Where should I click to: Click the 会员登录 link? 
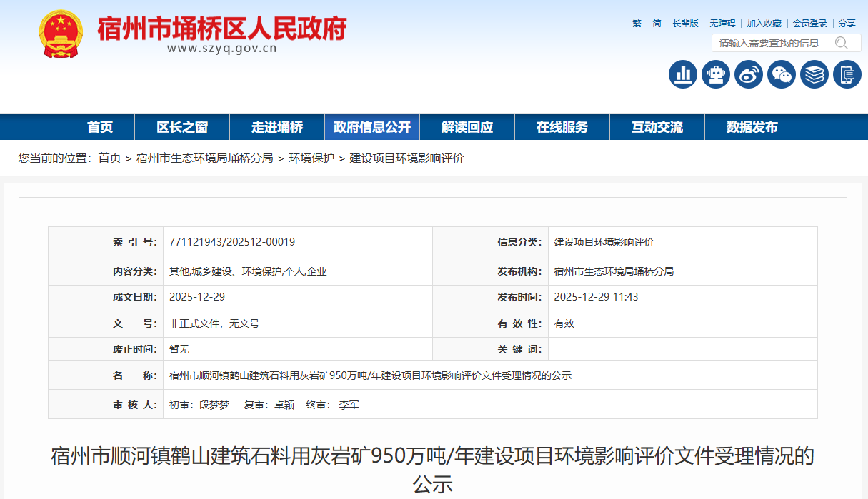click(809, 24)
